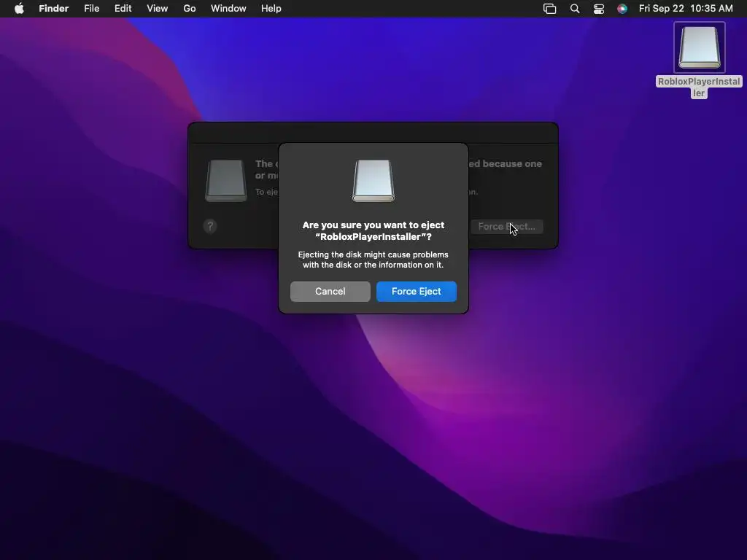The width and height of the screenshot is (747, 560).
Task: Select the RobloxPlayerInstaller disk icon on desktop
Action: (x=699, y=47)
